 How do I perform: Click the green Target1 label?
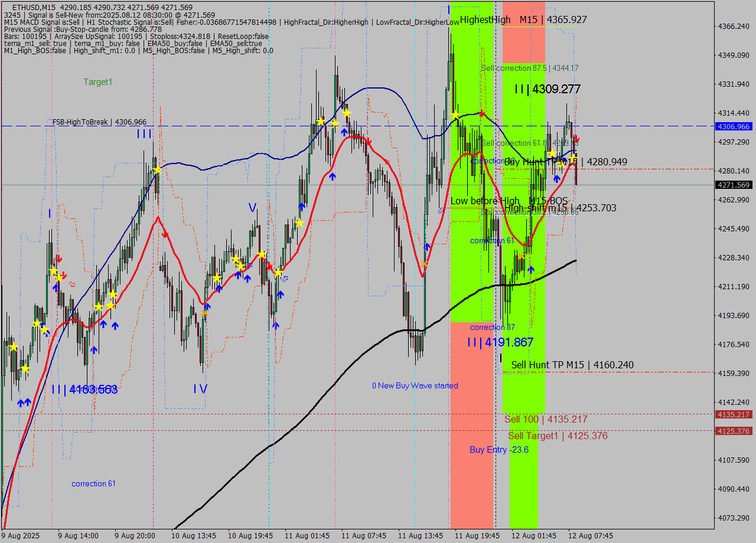pyautogui.click(x=98, y=82)
